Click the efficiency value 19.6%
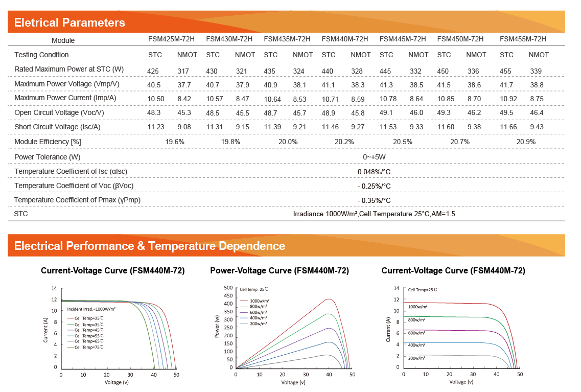 pos(175,142)
